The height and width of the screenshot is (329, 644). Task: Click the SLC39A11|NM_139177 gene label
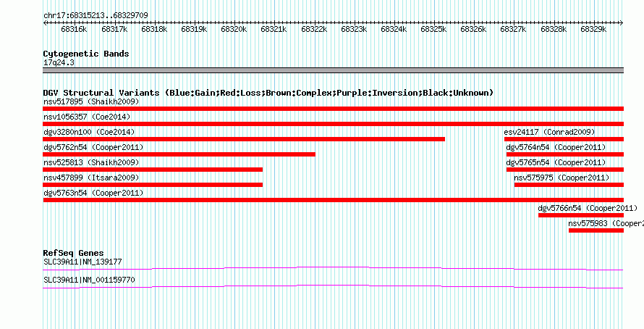(82, 262)
